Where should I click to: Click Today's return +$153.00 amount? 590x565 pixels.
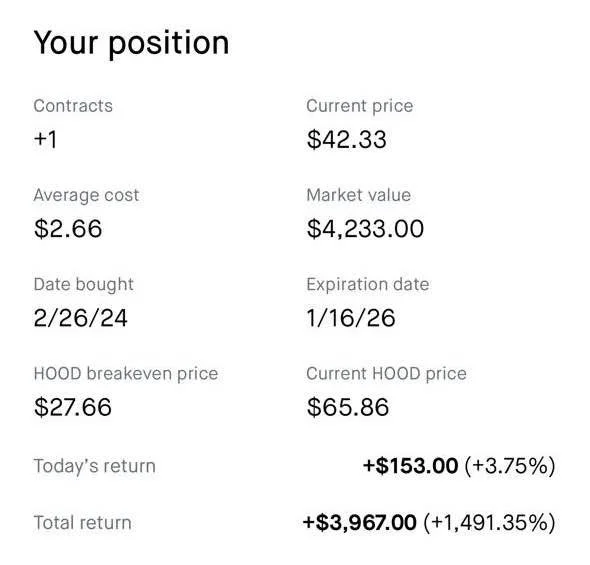[411, 466]
